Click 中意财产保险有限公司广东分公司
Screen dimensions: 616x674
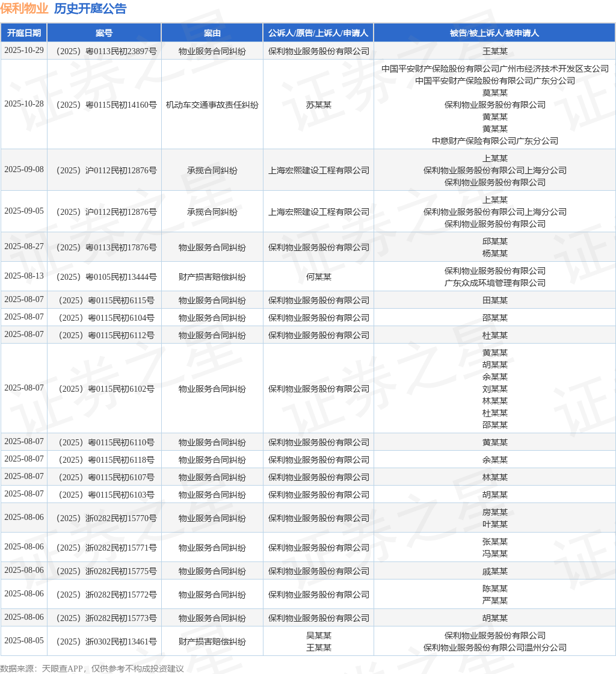coord(495,141)
